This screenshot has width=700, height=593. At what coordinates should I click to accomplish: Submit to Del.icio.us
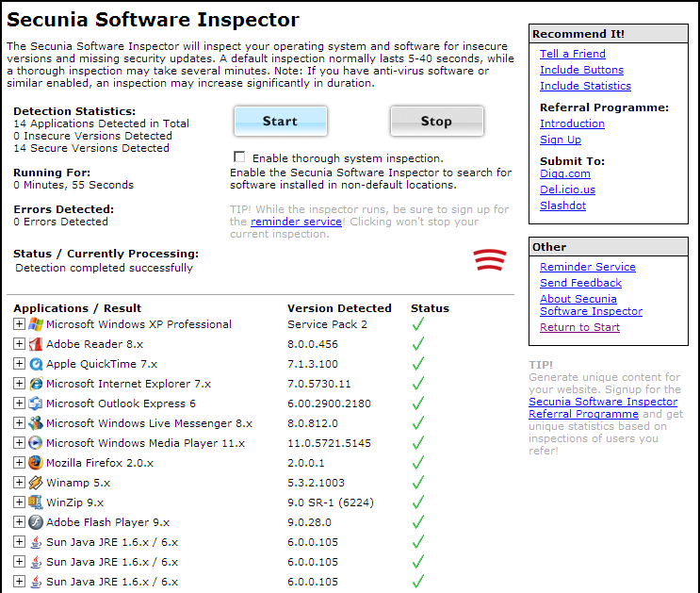pos(567,189)
